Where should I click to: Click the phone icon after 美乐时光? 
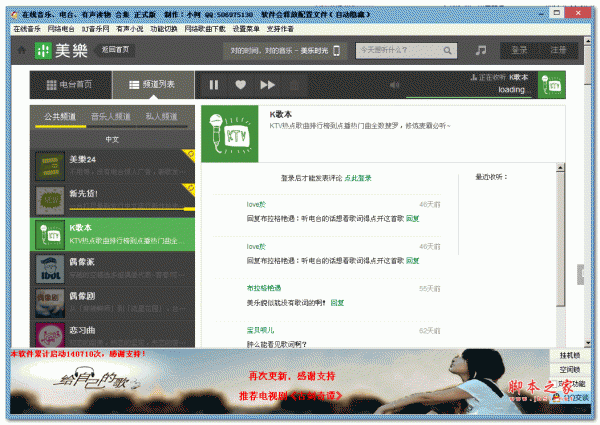336,50
